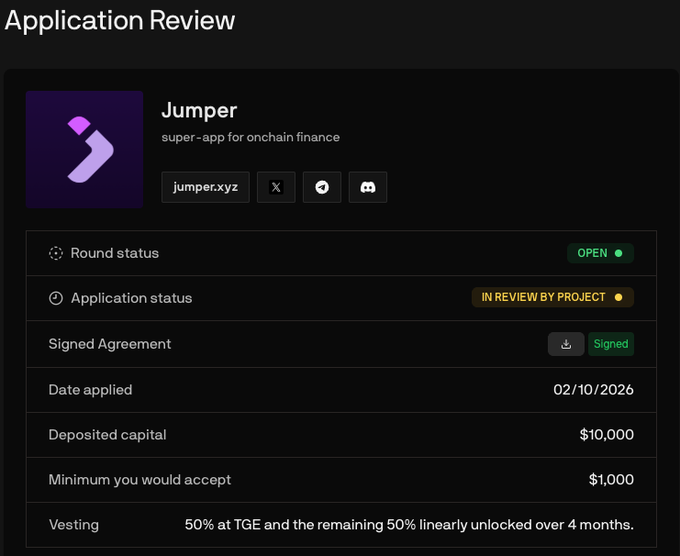Click the Jumper project logo thumbnail
This screenshot has width=680, height=556.
point(85,150)
